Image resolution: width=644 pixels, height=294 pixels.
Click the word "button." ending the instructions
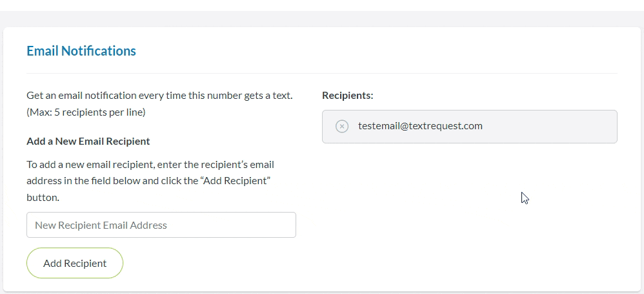(x=43, y=198)
